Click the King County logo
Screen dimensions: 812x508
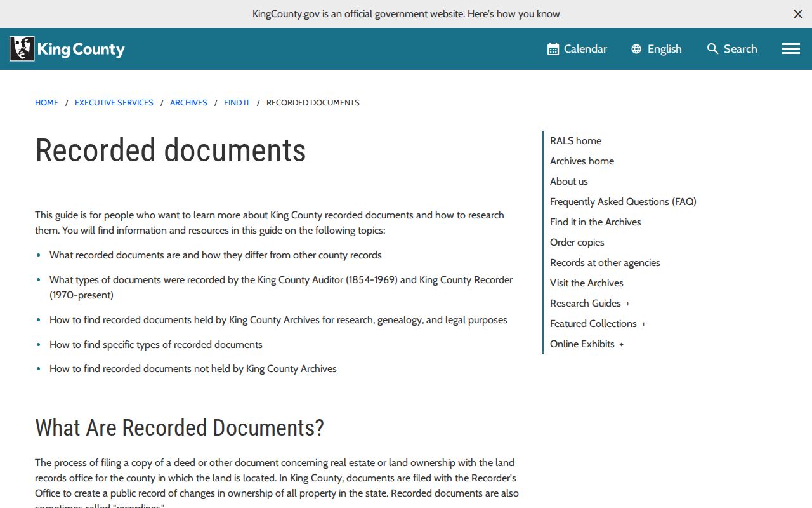tap(67, 49)
